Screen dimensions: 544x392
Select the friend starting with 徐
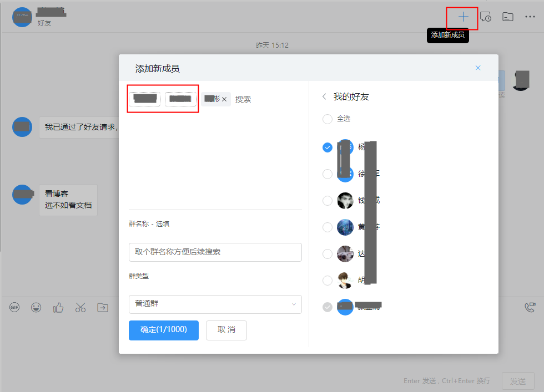[x=327, y=174]
